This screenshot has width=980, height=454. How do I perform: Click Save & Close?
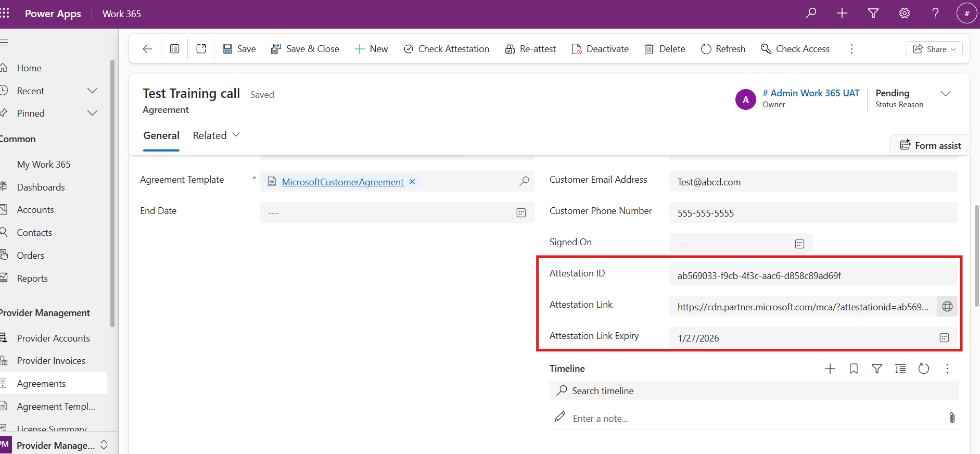point(305,49)
